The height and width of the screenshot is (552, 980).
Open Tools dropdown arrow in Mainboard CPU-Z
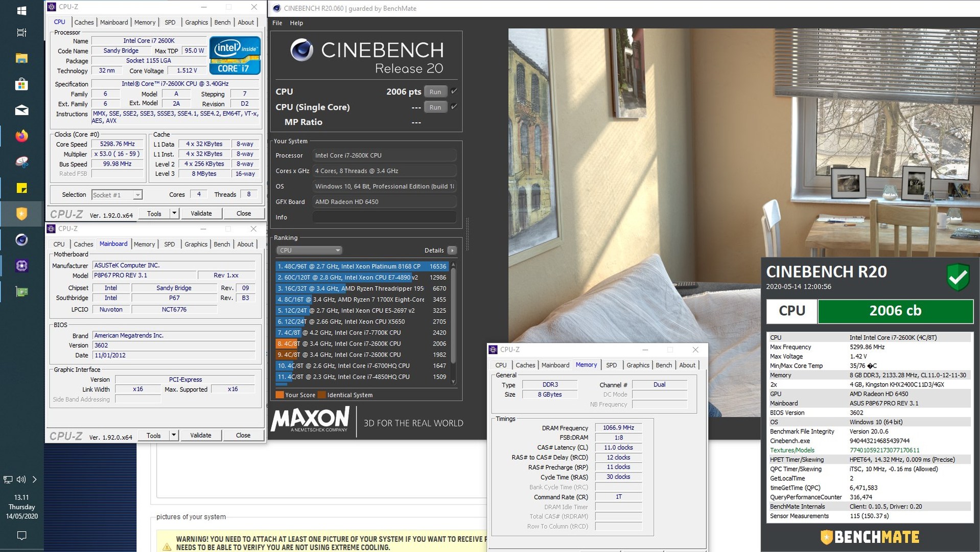coord(174,435)
